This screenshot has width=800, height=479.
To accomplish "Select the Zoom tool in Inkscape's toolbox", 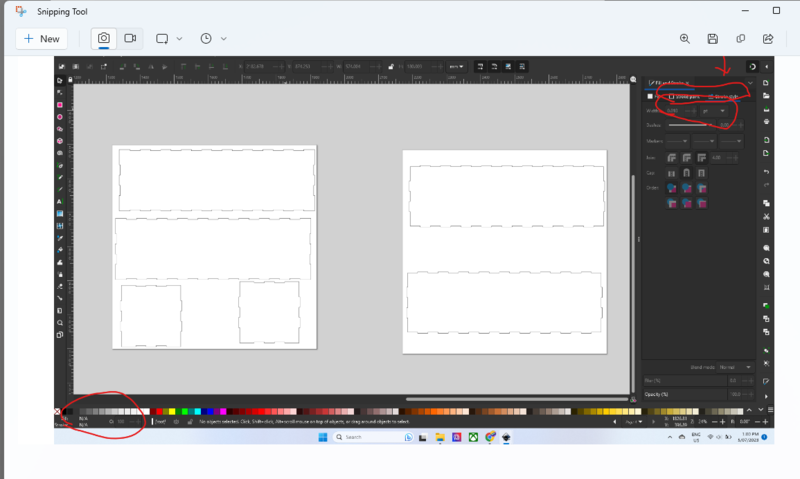I will click(x=60, y=323).
